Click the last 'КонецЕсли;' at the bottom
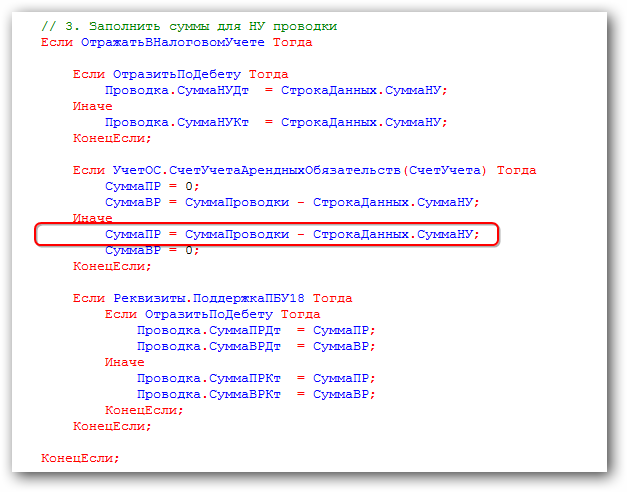Image resolution: width=627 pixels, height=492 pixels. tap(80, 458)
